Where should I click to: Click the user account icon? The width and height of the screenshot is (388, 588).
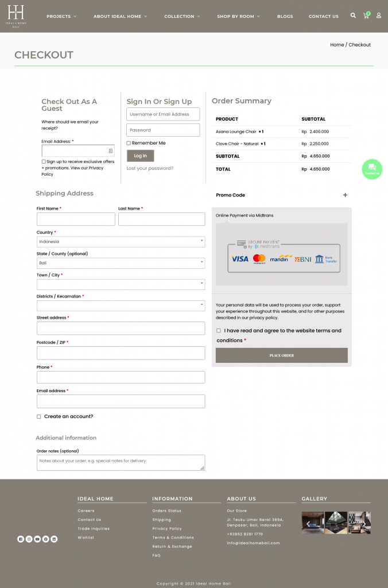coord(379,16)
